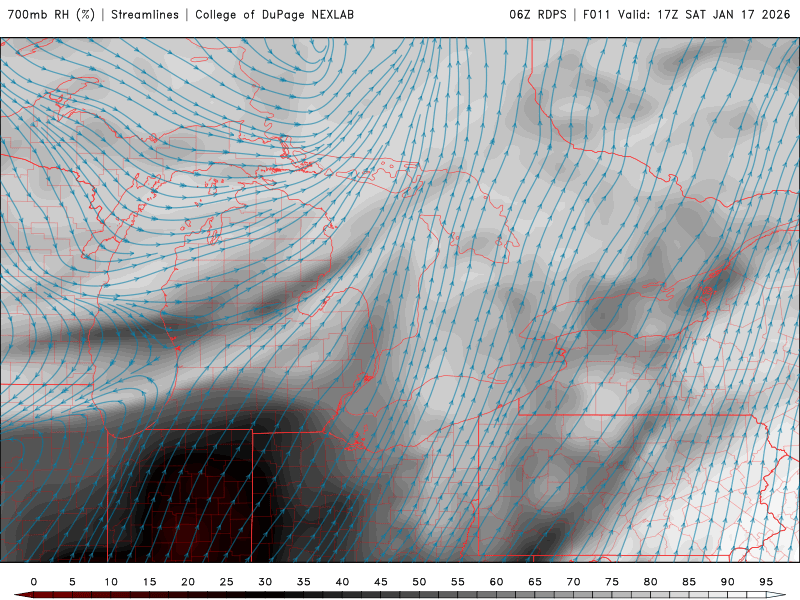Click the '85' tick label on colorbar

[689, 582]
